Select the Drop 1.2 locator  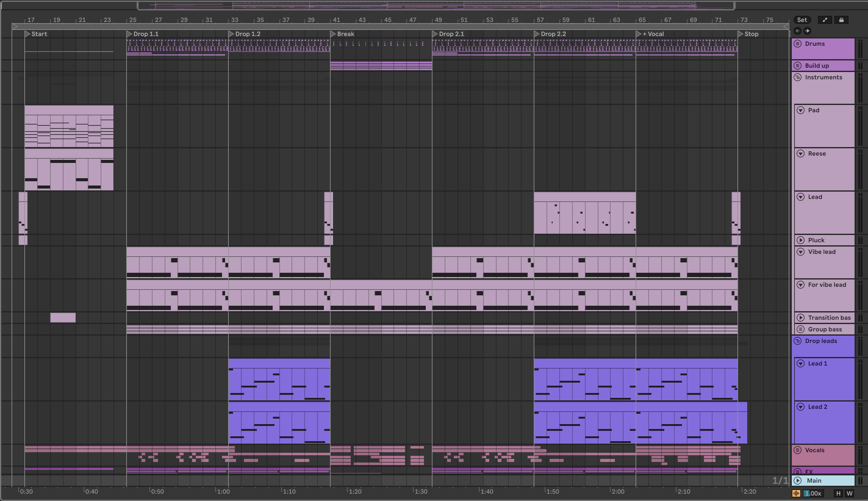(x=231, y=34)
